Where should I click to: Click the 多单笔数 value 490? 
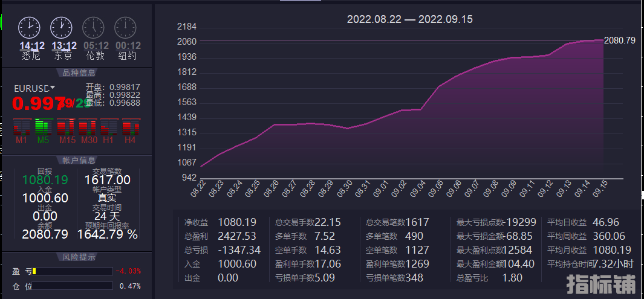point(414,236)
